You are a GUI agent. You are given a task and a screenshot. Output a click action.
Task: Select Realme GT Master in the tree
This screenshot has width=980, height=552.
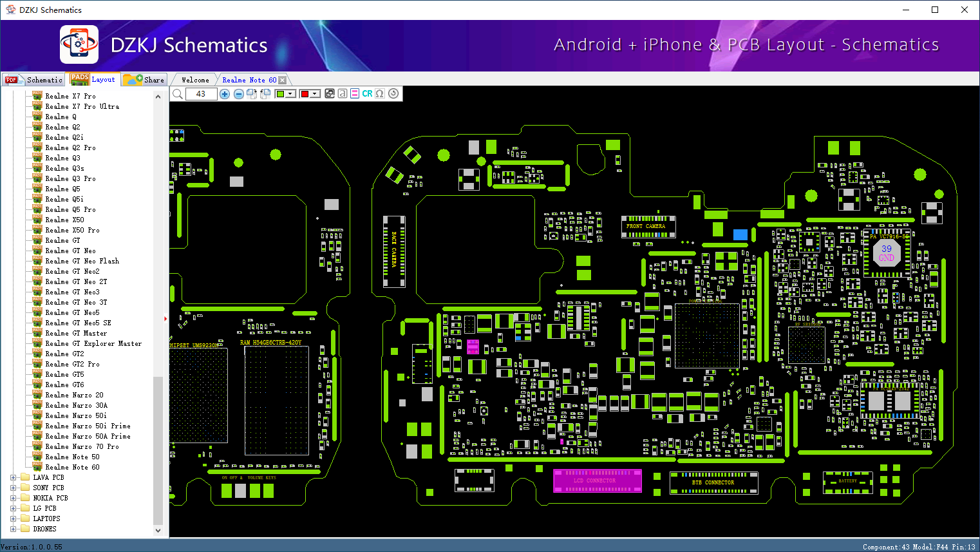(x=76, y=333)
